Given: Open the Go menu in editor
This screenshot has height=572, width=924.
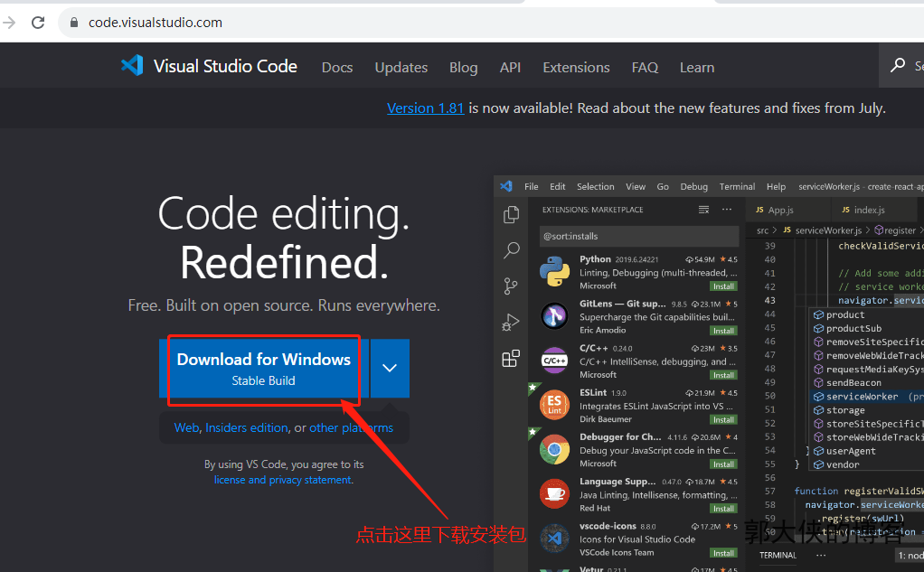Looking at the screenshot, I should click(x=663, y=186).
